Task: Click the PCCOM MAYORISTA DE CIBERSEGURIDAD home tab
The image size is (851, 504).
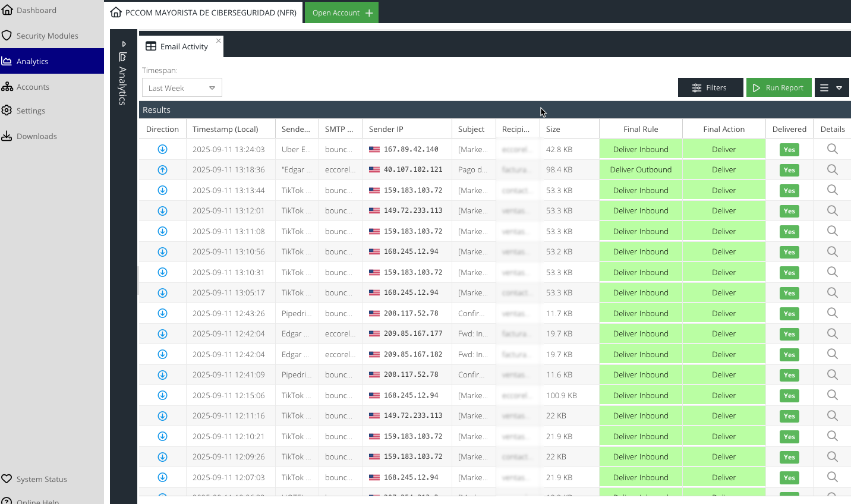Action: (204, 12)
